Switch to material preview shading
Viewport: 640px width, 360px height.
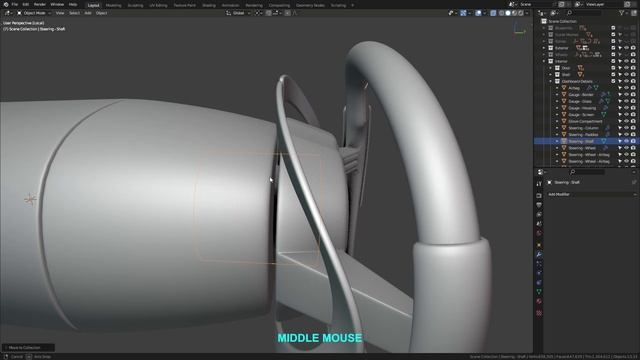514,13
